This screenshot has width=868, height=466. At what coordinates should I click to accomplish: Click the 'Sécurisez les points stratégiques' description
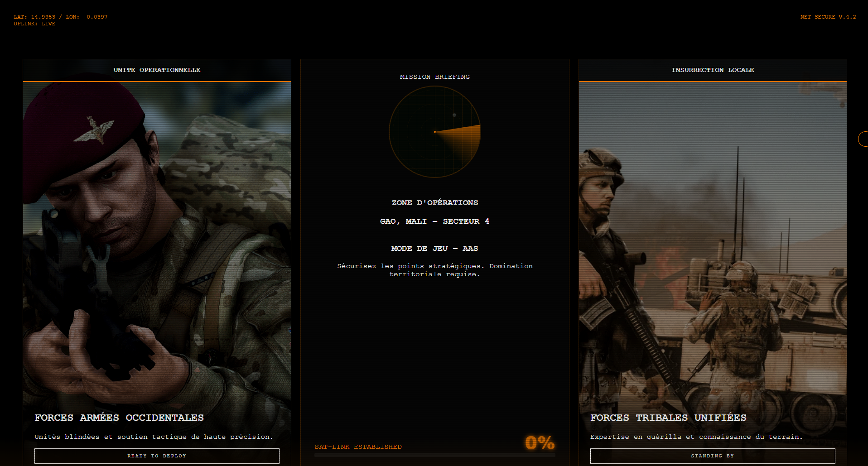435,270
